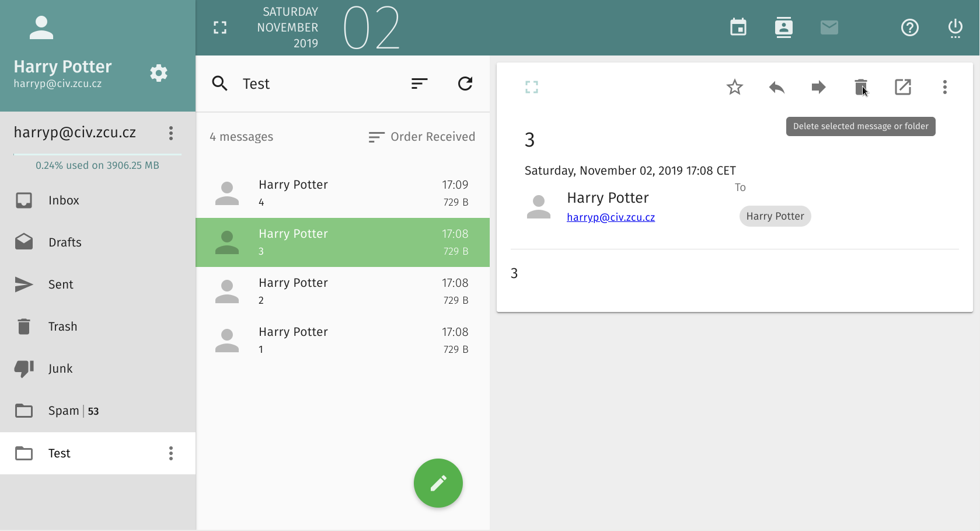
Task: Expand the Order Received sort dropdown
Action: (421, 137)
